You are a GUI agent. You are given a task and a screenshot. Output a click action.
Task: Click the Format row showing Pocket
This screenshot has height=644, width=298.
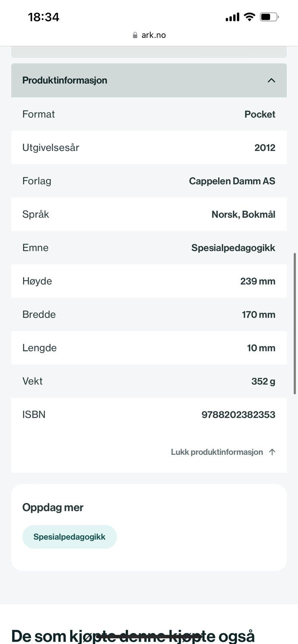(149, 114)
